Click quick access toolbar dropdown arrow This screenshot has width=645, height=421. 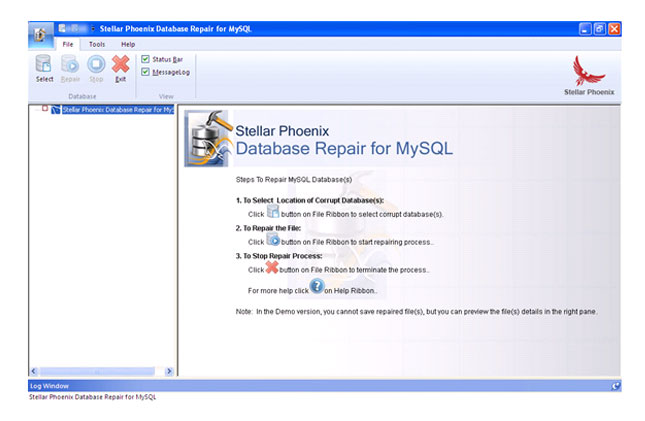[93, 29]
